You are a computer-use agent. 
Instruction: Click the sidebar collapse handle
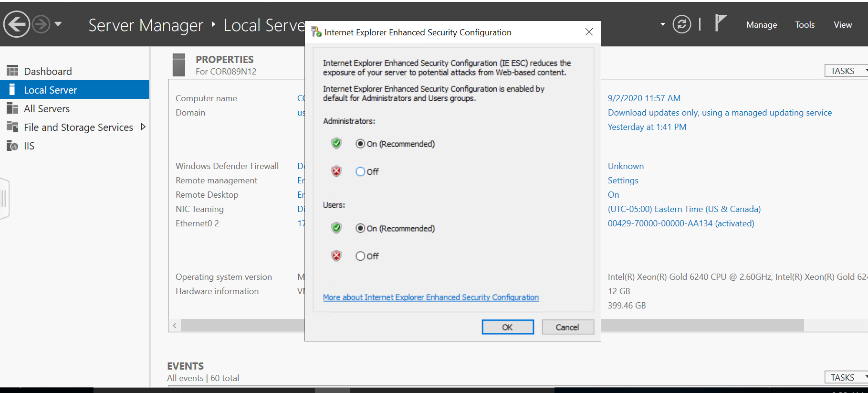coord(4,198)
